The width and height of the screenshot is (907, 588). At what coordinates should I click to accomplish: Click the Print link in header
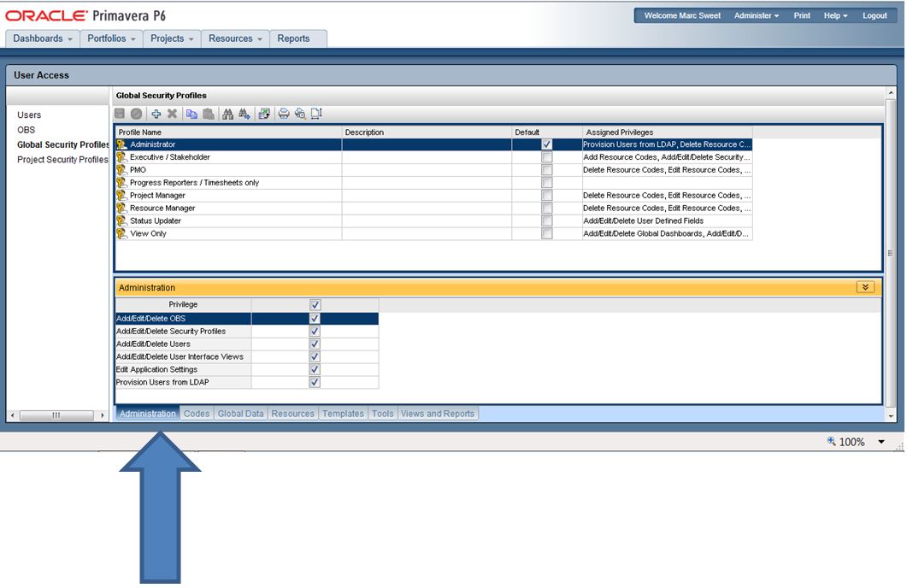(802, 15)
